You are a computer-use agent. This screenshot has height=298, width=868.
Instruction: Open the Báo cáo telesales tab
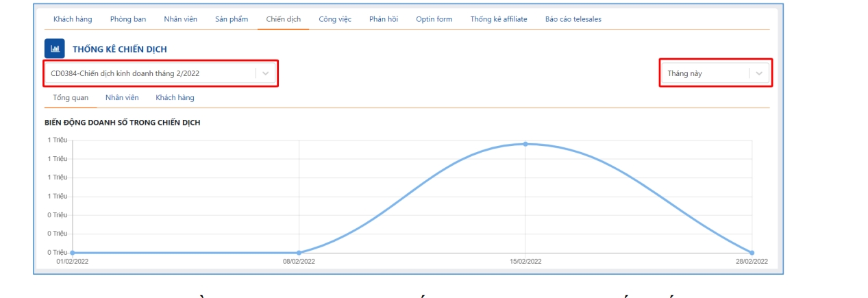click(573, 19)
